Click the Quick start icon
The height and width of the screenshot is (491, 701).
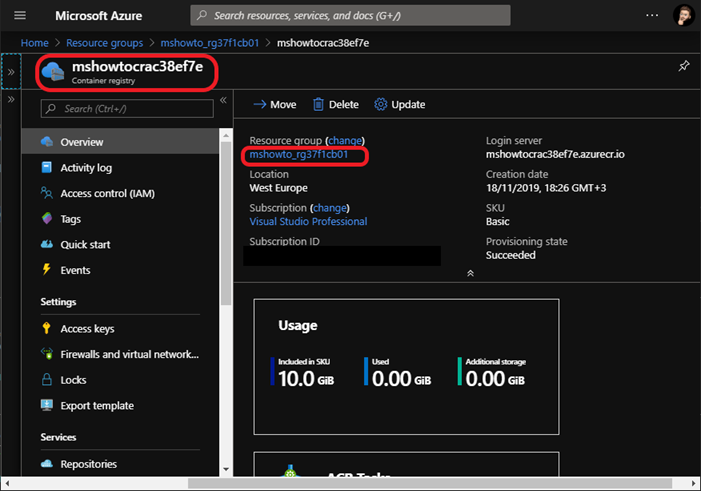pos(46,244)
